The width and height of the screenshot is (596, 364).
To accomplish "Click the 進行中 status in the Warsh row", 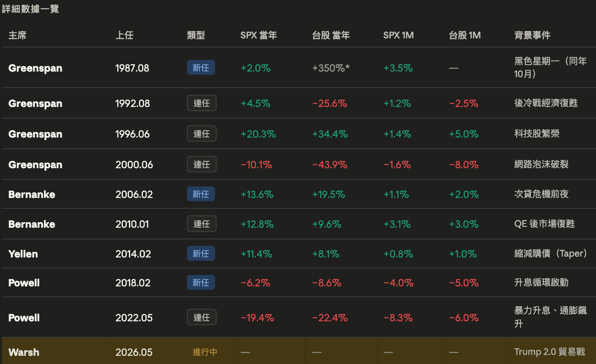I will click(x=205, y=352).
